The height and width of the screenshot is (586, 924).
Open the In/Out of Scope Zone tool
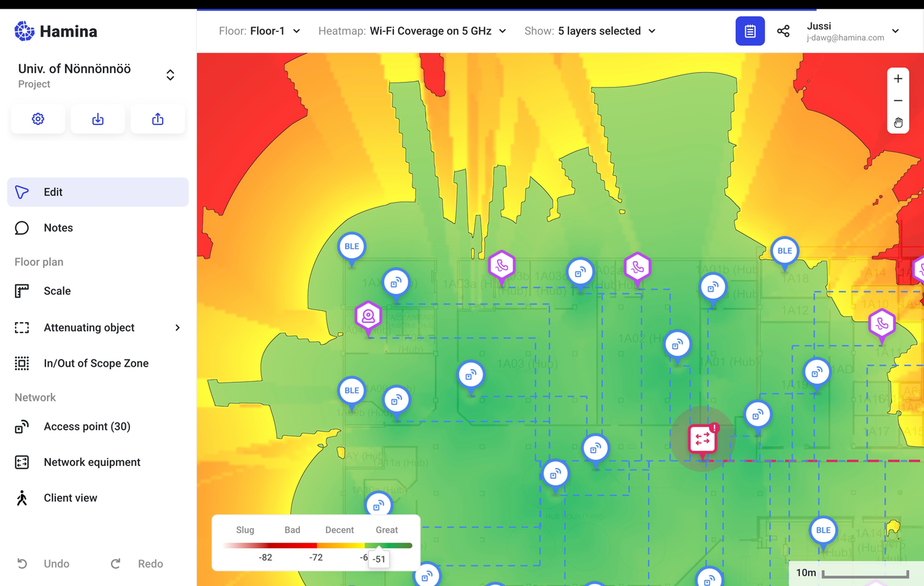(x=96, y=363)
